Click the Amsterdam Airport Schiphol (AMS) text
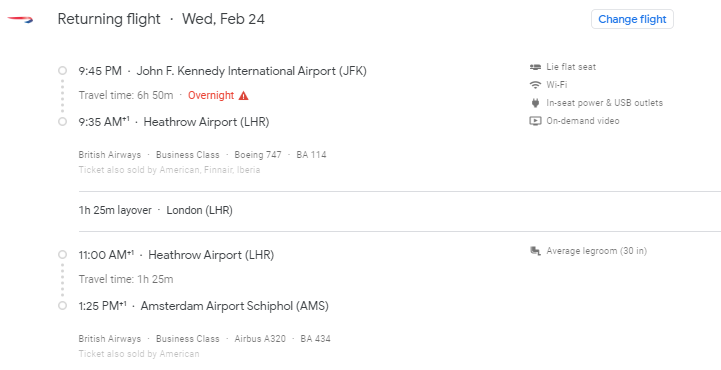 [x=235, y=306]
